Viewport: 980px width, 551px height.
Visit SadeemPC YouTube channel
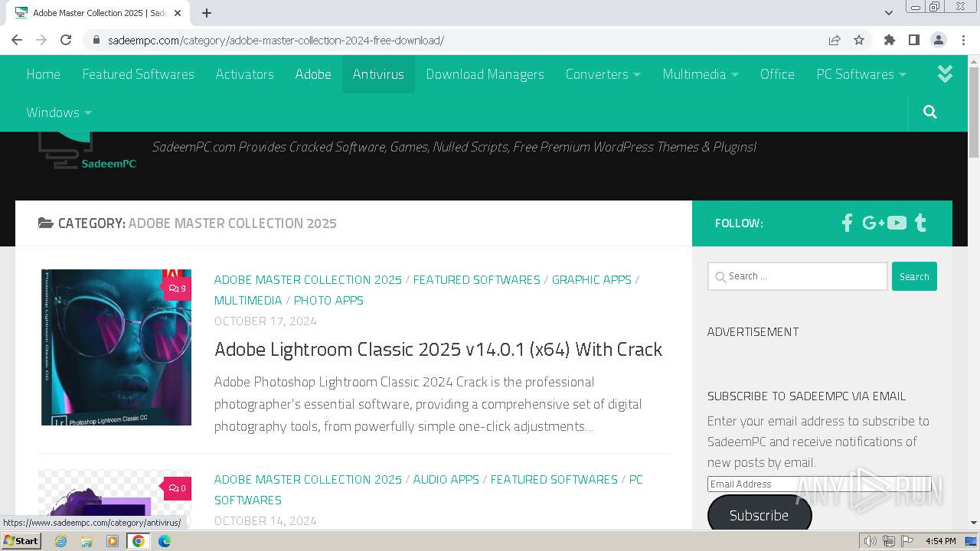coord(897,223)
